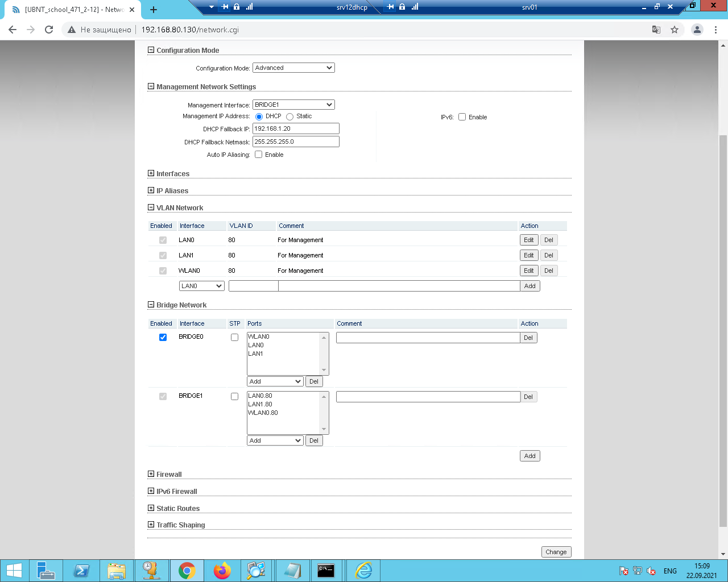Enable the IPv6 checkbox
The height and width of the screenshot is (582, 728).
pos(462,117)
